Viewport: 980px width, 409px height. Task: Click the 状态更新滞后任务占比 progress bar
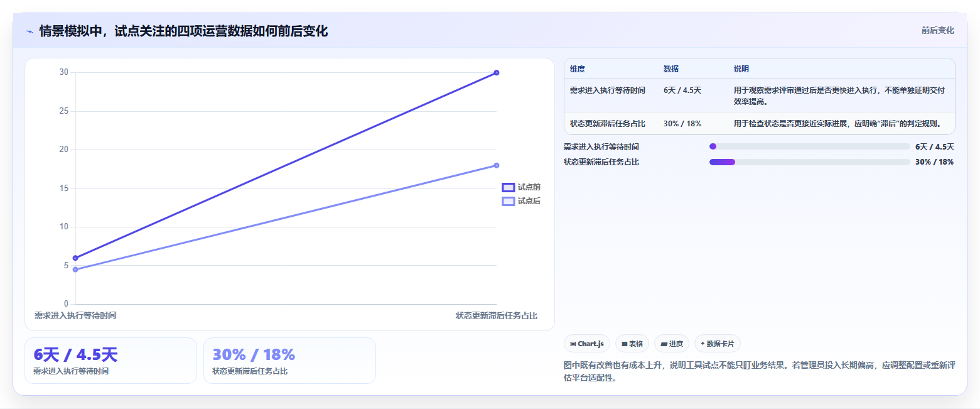810,162
